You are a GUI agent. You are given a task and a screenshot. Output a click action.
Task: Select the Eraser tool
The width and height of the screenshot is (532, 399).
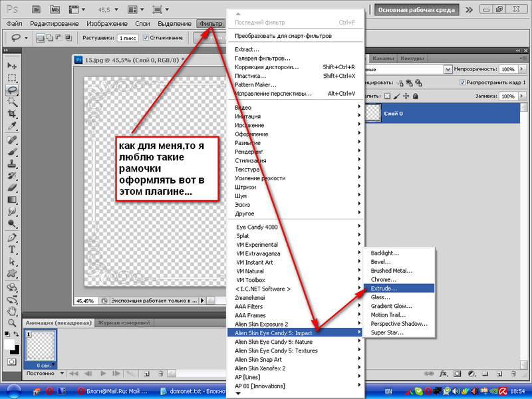12,188
